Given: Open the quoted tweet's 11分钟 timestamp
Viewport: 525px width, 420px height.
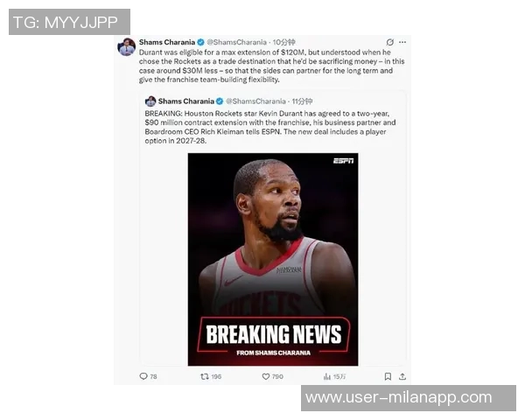Looking at the screenshot, I should pos(303,101).
